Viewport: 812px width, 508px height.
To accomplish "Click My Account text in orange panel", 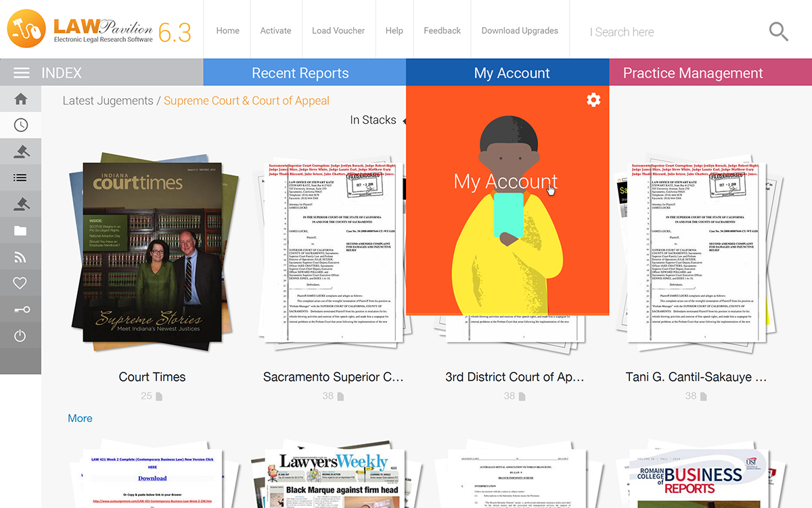I will (505, 181).
